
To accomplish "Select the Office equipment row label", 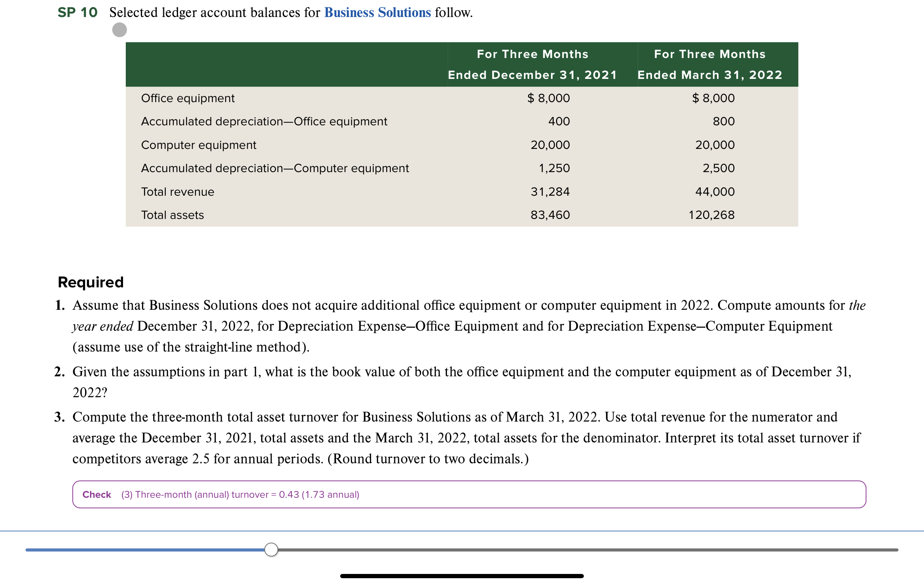I will coord(188,98).
